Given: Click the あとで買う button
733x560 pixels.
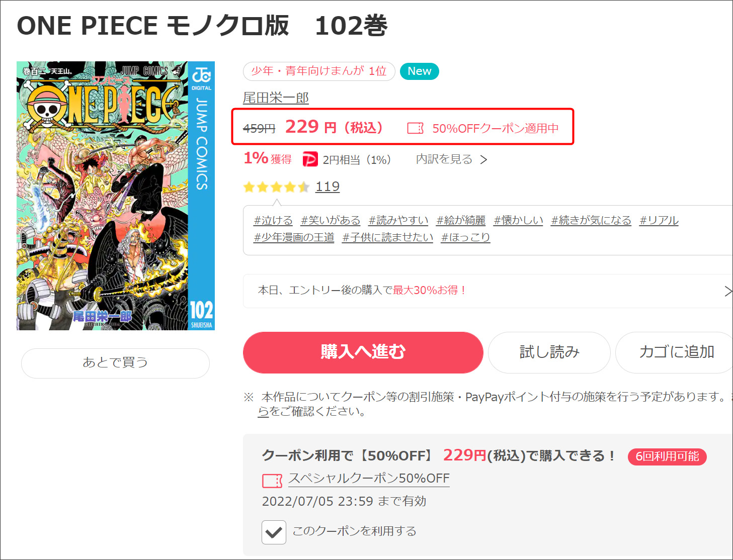Looking at the screenshot, I should pos(115,363).
